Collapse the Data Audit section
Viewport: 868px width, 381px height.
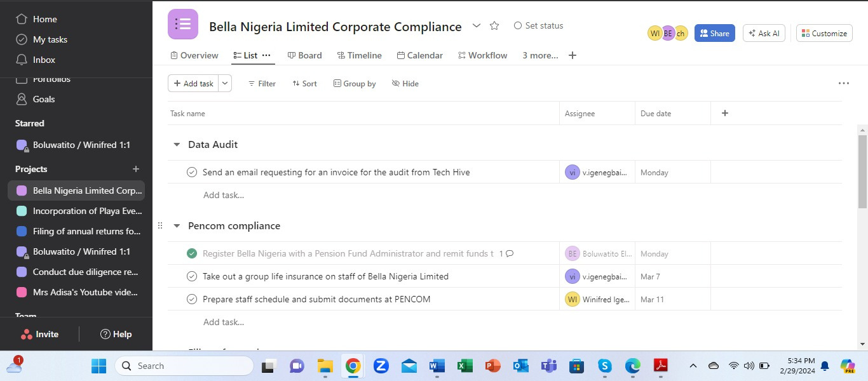tap(177, 145)
